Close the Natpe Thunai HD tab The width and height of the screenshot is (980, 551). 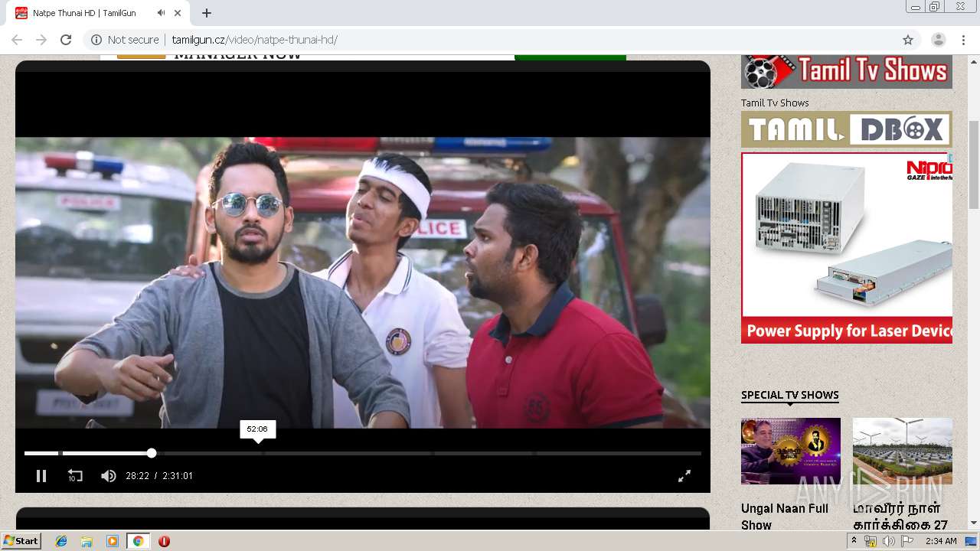[x=178, y=13]
